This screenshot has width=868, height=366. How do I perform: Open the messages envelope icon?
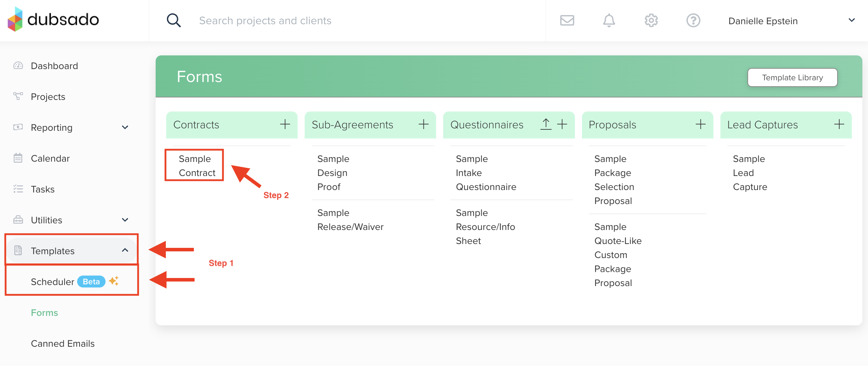point(567,21)
